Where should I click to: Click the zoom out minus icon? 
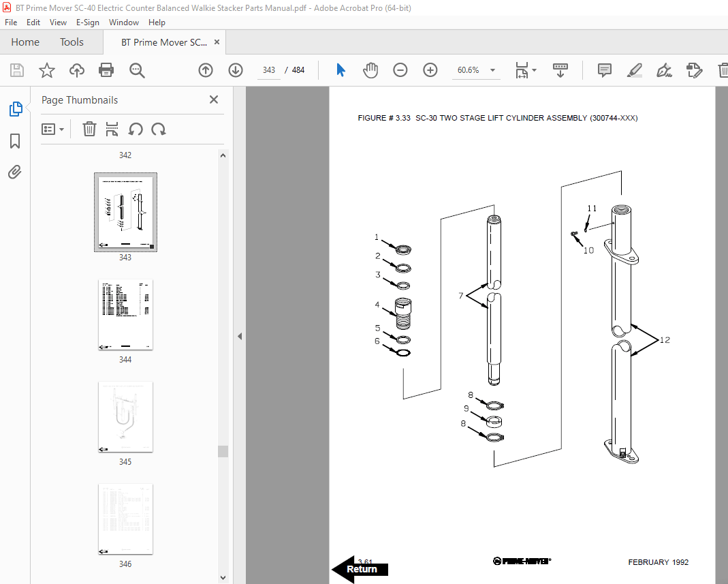point(400,70)
